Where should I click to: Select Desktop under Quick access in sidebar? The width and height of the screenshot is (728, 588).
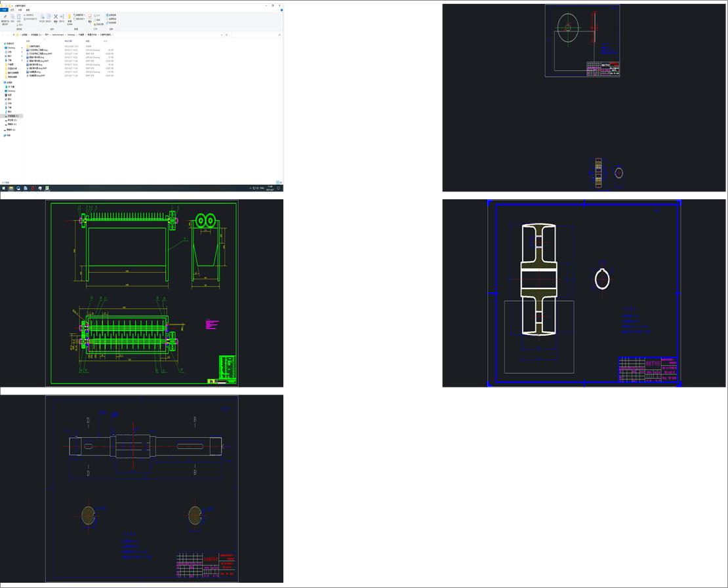click(12, 48)
